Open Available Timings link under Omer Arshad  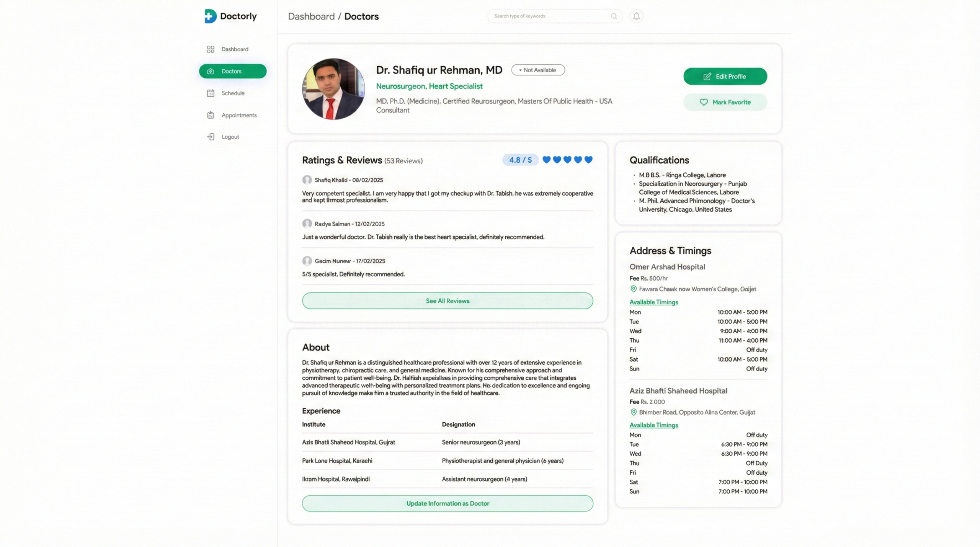pos(654,302)
